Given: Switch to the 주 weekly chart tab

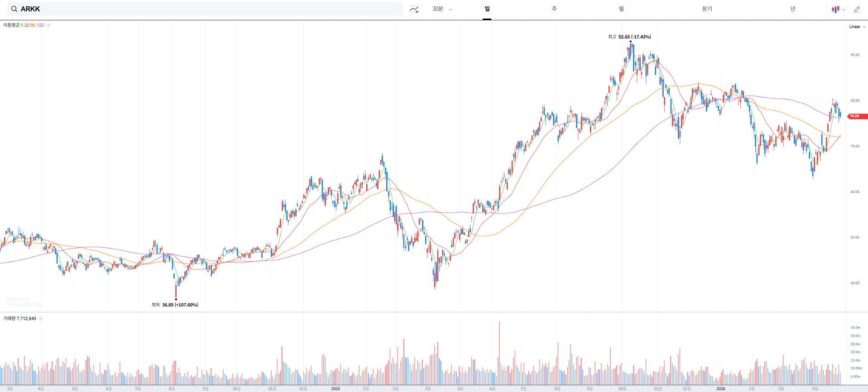Looking at the screenshot, I should pyautogui.click(x=554, y=9).
